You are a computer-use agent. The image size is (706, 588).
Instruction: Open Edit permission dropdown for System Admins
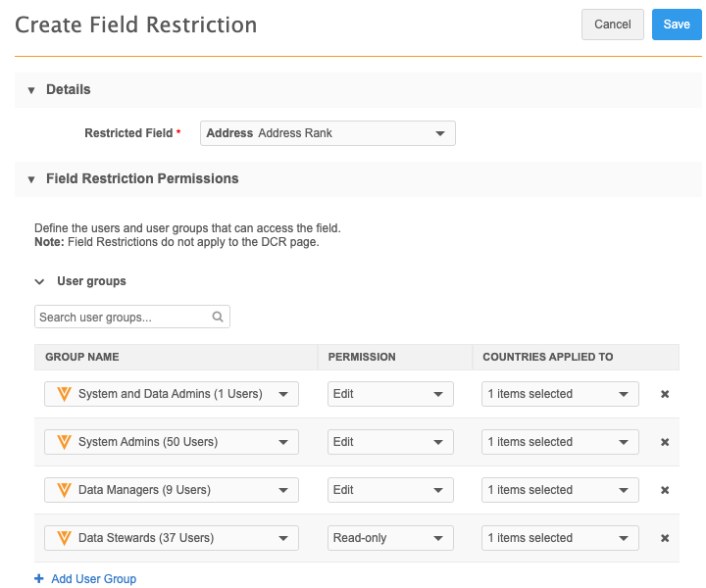coord(390,442)
